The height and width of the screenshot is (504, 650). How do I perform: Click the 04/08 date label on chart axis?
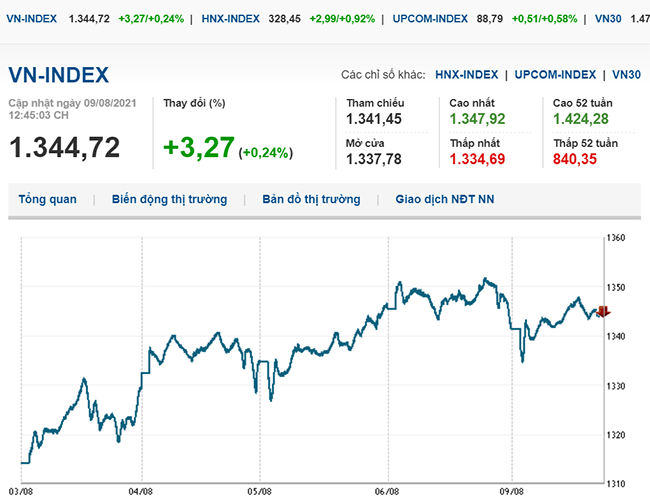click(141, 491)
